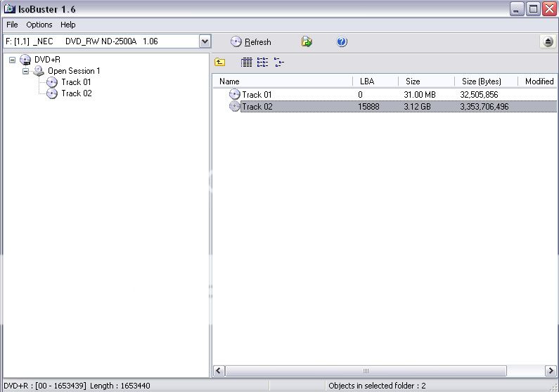
Task: Click the Refresh disc icon
Action: coord(236,41)
